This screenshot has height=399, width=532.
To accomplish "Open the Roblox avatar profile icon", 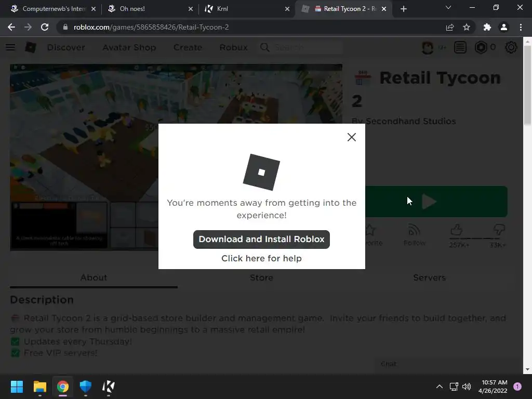I will (x=428, y=47).
